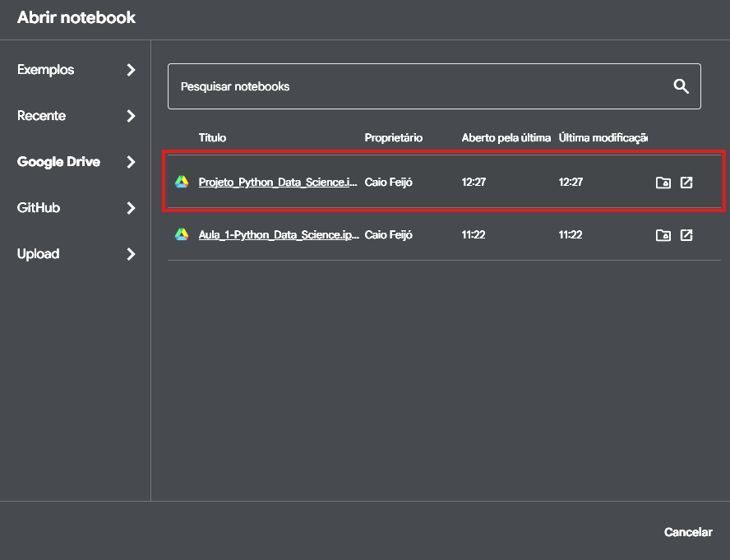Viewport: 730px width, 560px height.
Task: Click the Google Drive icon beside Projeto_Python_Data_Science
Action: click(x=182, y=182)
